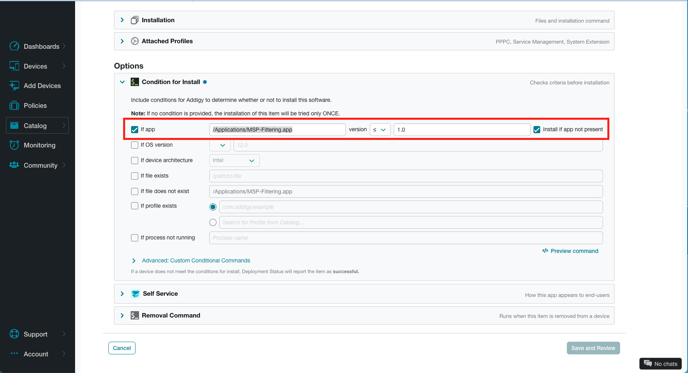This screenshot has width=688, height=373.
Task: Click the Installation files icon
Action: coord(135,20)
